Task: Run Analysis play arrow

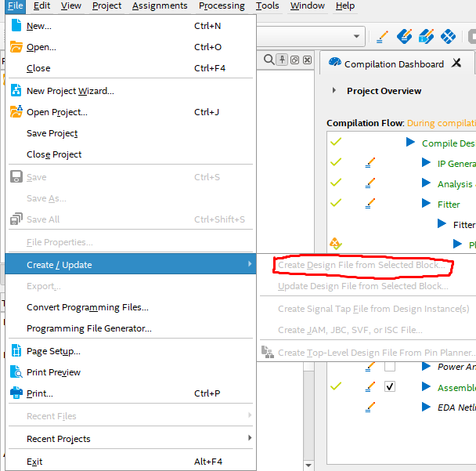Action: (426, 183)
